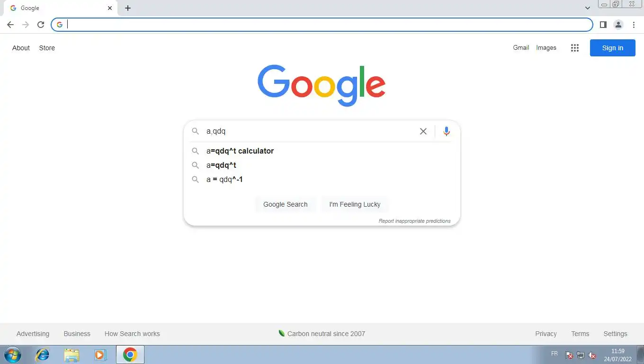Screen dimensions: 644x364
Task: Open the Windows Start menu
Action: click(13, 355)
